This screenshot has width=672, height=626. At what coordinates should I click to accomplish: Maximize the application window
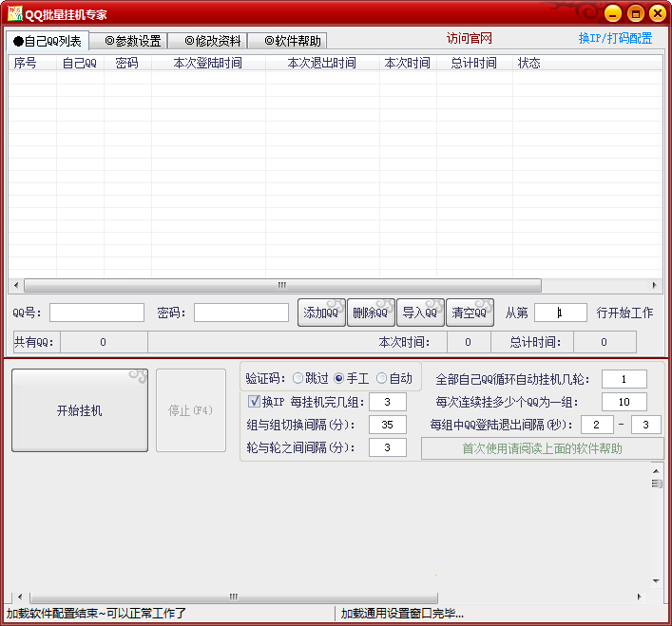tap(635, 13)
